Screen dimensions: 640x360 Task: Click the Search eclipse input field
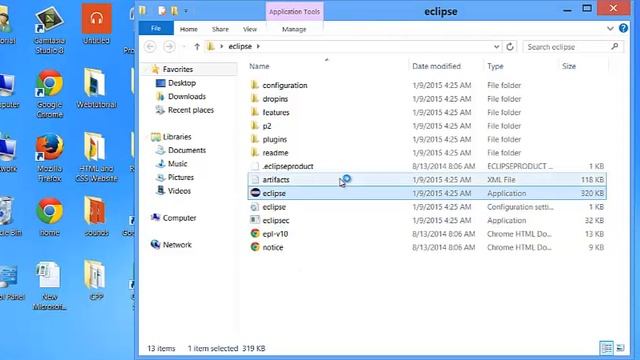pos(573,47)
